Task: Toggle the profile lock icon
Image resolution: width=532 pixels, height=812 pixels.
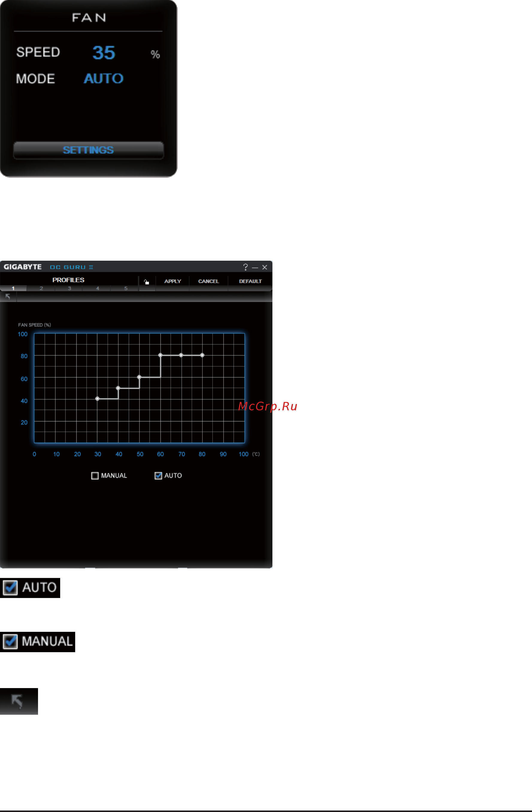Action: pos(147,282)
